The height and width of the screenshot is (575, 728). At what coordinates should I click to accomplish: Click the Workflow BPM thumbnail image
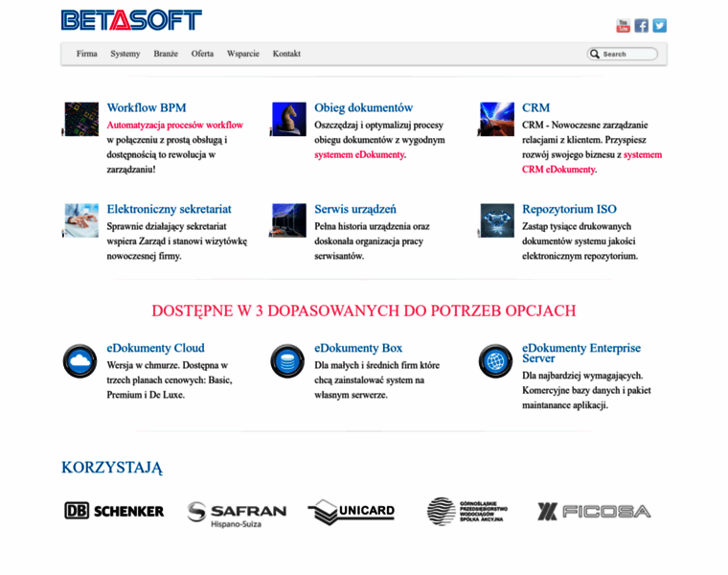81,120
